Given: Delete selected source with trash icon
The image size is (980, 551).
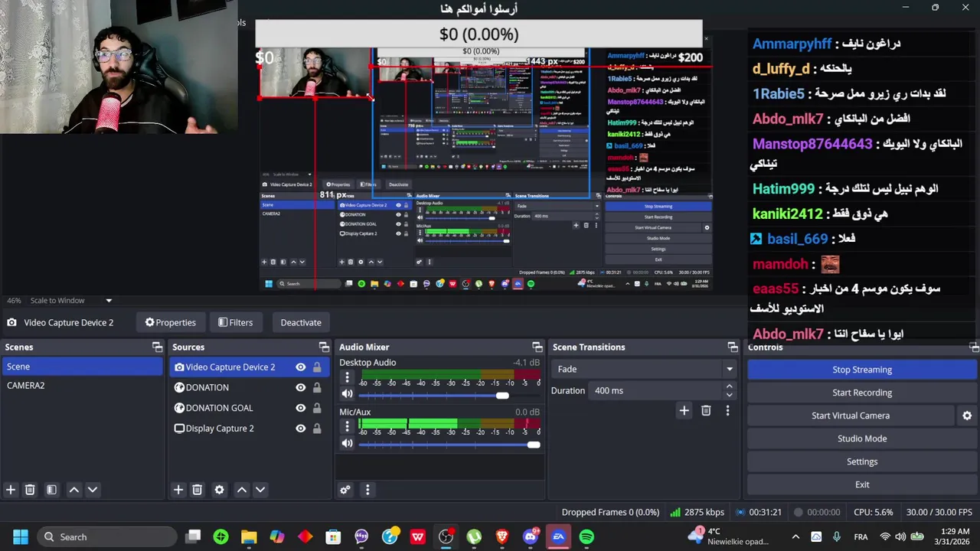Looking at the screenshot, I should click(197, 490).
